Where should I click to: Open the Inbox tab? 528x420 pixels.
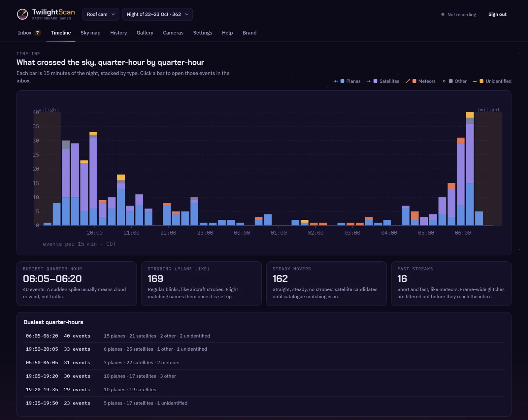pyautogui.click(x=29, y=33)
